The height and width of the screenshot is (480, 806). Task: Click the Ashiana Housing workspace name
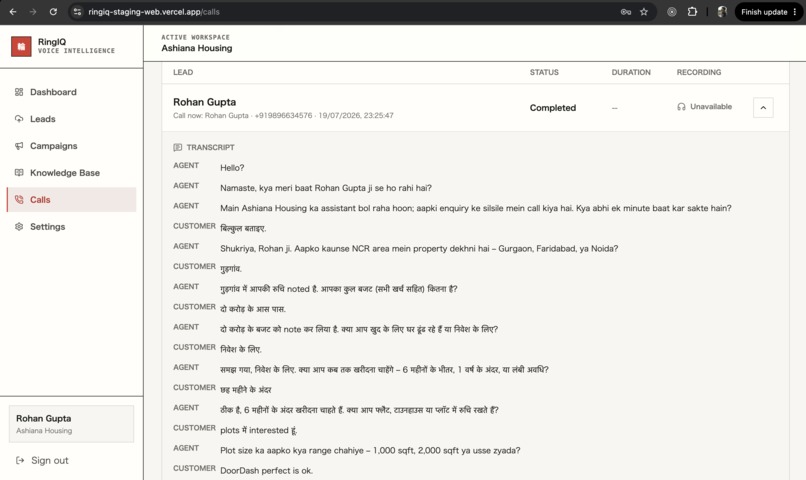197,48
